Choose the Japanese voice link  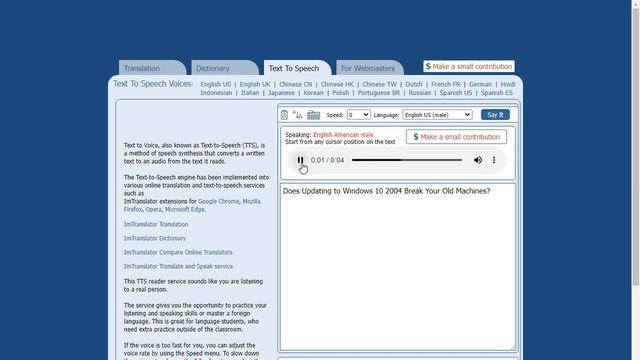281,93
